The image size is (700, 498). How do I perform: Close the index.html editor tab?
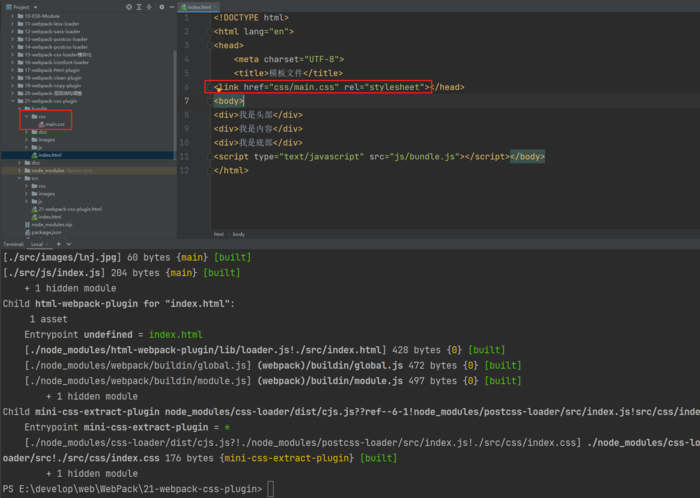pyautogui.click(x=215, y=7)
